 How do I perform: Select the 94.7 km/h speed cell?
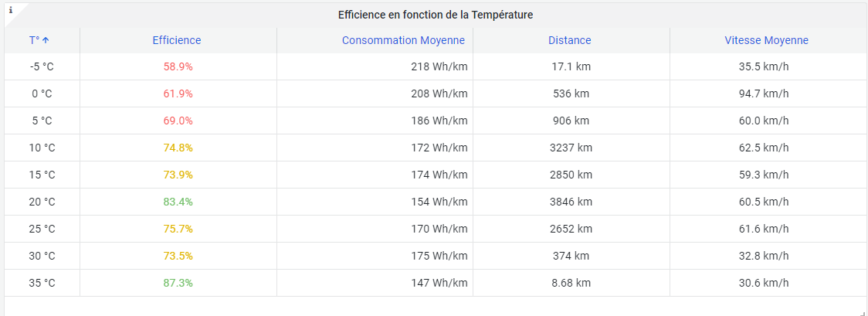(764, 93)
